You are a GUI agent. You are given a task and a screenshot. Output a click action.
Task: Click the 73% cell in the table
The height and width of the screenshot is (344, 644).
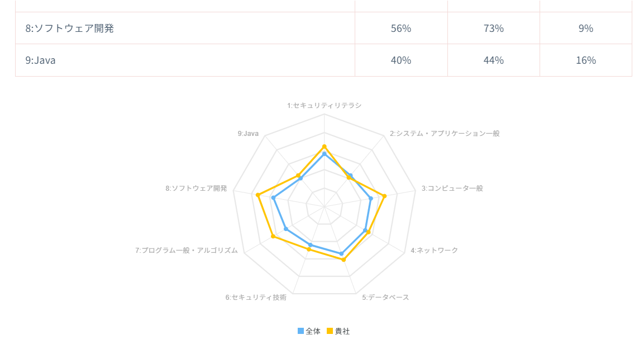pos(493,28)
